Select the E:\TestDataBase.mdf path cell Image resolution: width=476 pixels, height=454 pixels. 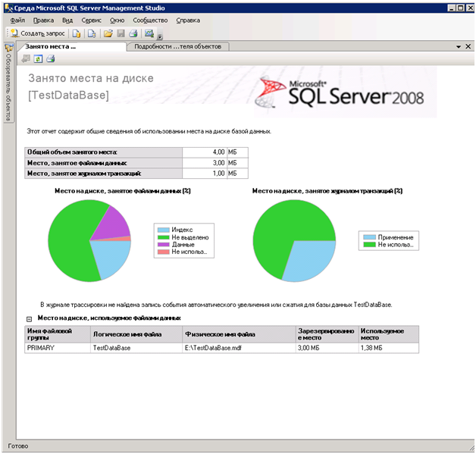coord(239,348)
